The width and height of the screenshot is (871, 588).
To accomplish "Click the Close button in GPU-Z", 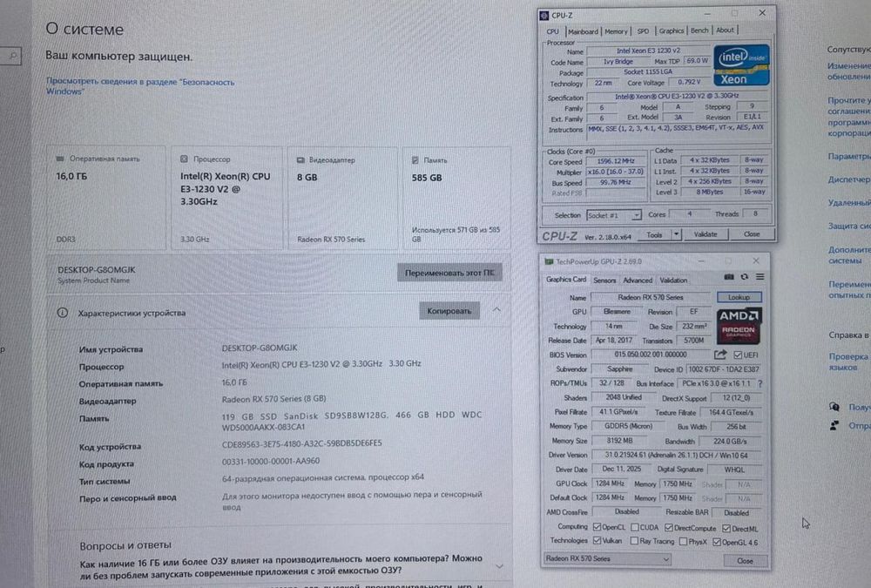I will click(745, 561).
